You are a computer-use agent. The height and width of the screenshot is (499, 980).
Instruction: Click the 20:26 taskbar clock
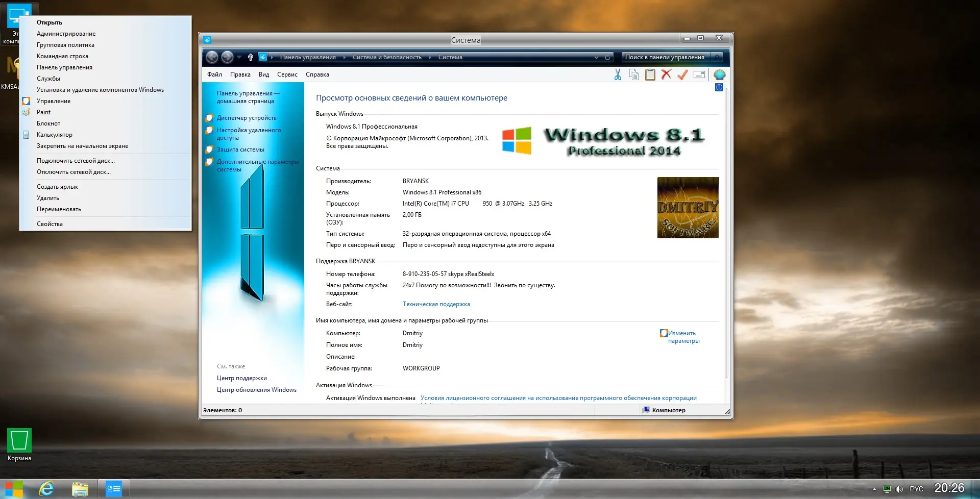[949, 488]
